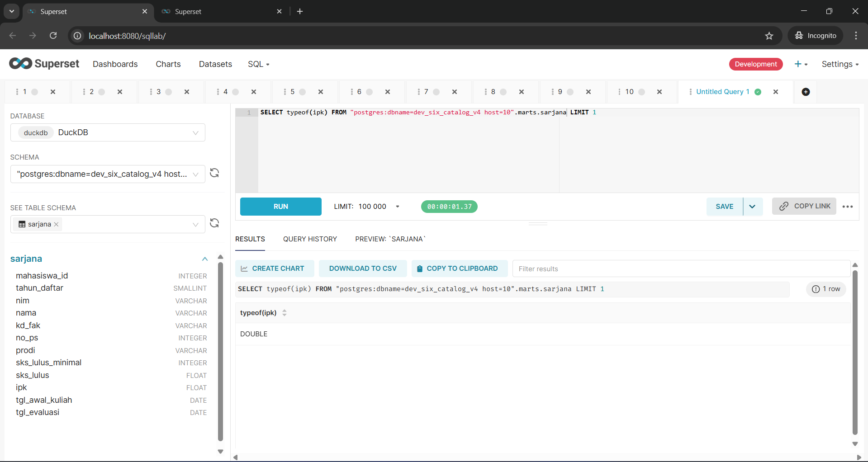Image resolution: width=868 pixels, height=462 pixels.
Task: Click the query timer 00:00:01.37
Action: click(x=449, y=207)
